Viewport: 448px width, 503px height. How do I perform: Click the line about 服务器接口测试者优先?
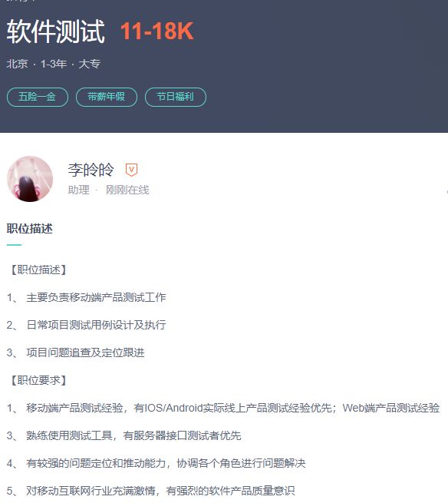pyautogui.click(x=124, y=435)
